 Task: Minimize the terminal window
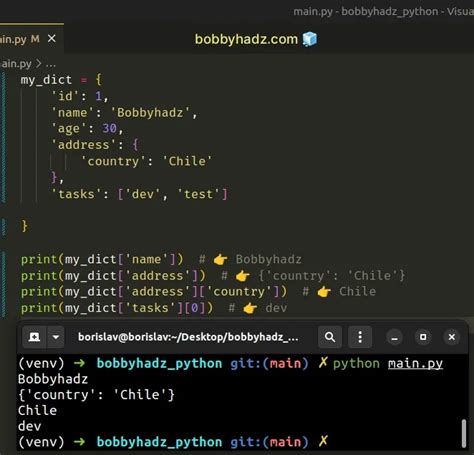coord(394,337)
